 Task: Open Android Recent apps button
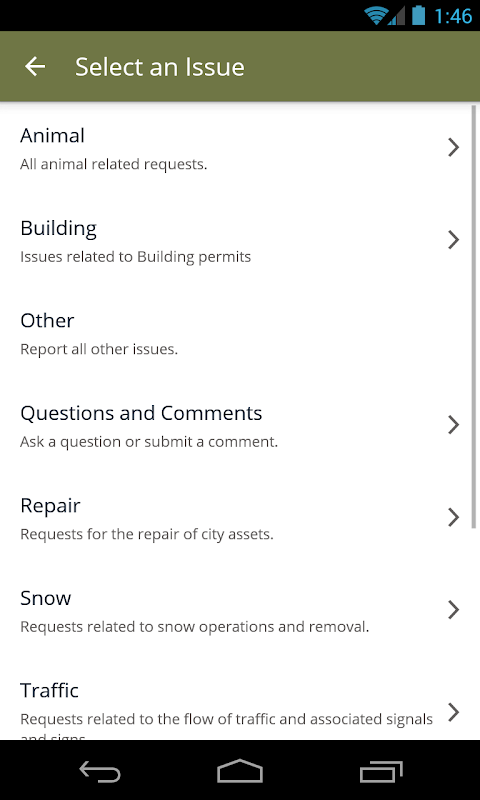point(381,771)
